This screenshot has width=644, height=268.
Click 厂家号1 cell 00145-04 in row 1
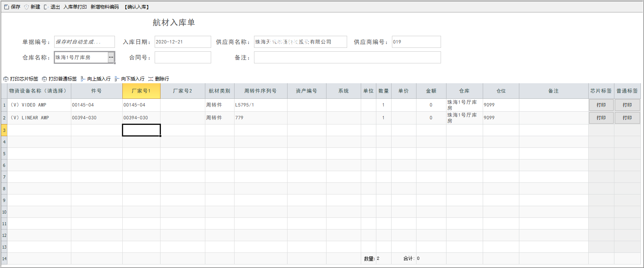(x=141, y=105)
